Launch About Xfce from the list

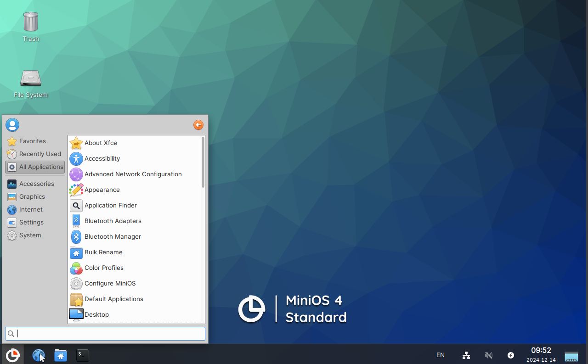tap(135, 143)
